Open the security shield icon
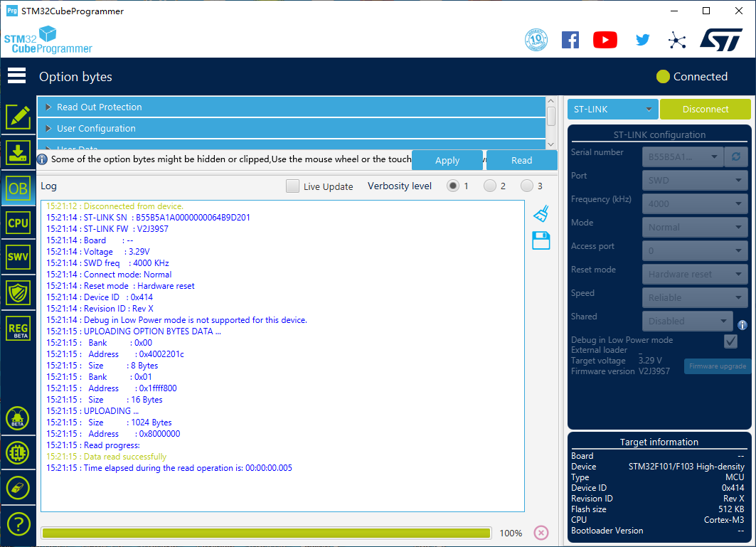Image resolution: width=756 pixels, height=547 pixels. pyautogui.click(x=18, y=292)
